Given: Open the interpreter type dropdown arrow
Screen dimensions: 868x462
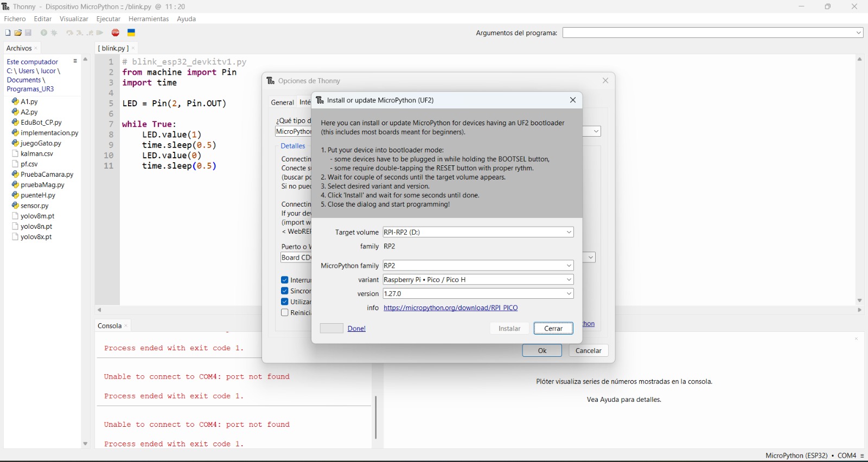Looking at the screenshot, I should (596, 131).
